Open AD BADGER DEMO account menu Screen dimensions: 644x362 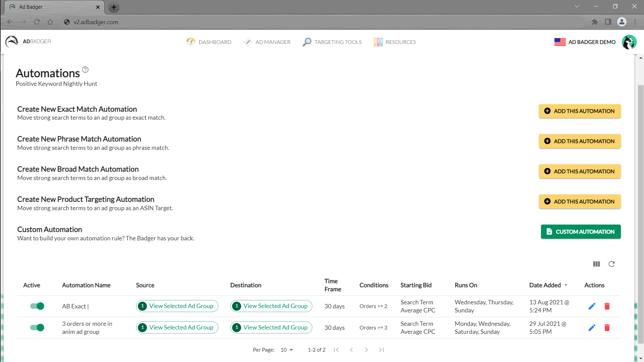tap(592, 42)
